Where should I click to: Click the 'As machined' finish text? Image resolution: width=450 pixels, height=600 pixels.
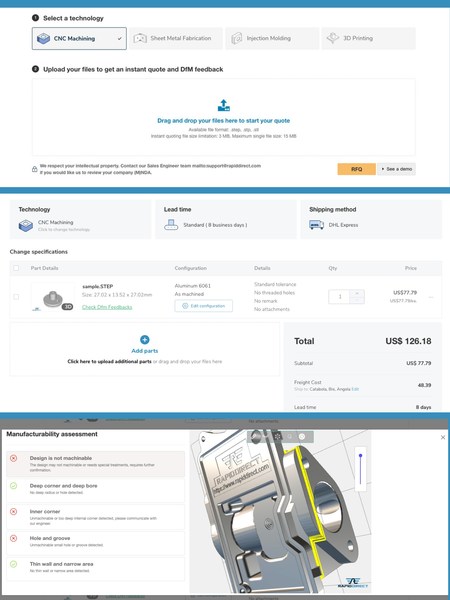tap(189, 294)
